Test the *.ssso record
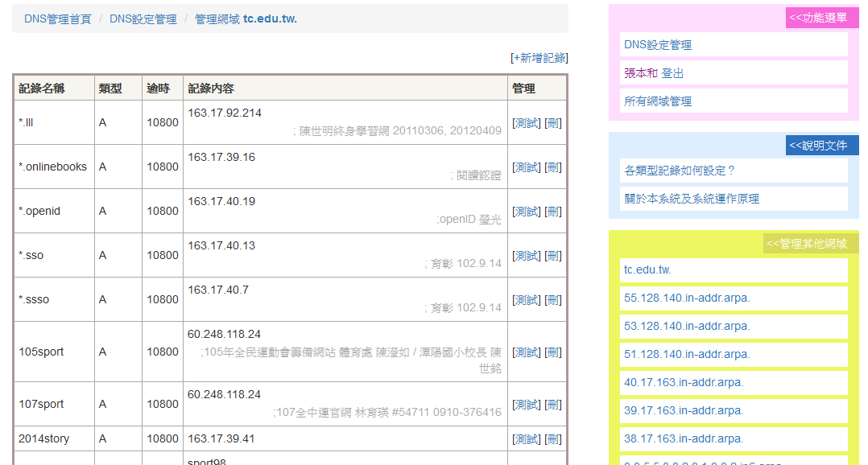 (x=527, y=300)
